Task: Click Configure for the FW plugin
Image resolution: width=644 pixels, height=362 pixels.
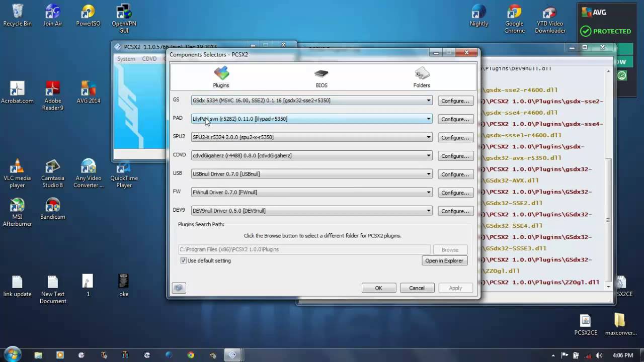Action: coord(455,193)
